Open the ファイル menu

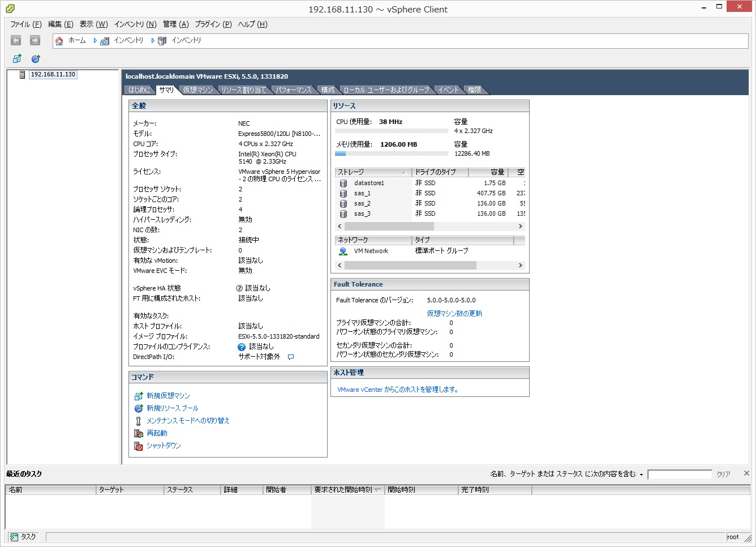pos(26,24)
